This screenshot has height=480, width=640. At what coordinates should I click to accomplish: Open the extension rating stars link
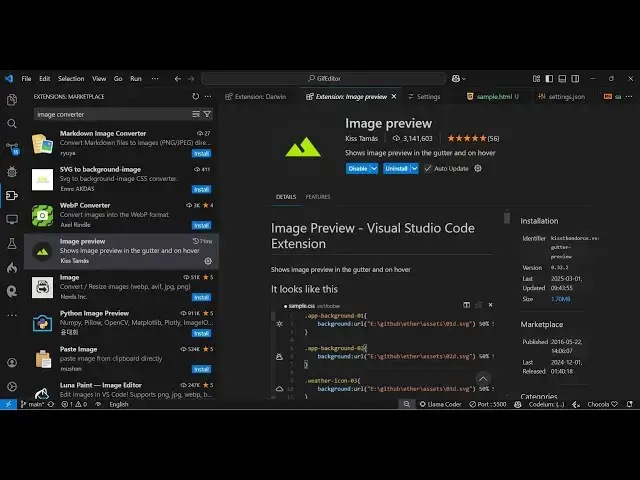tap(473, 138)
